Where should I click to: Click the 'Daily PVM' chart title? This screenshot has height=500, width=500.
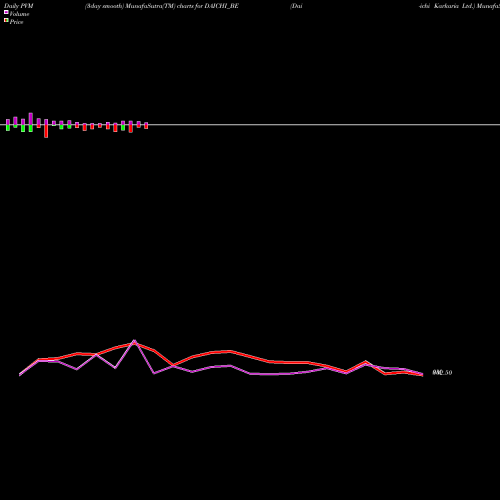click(19, 6)
